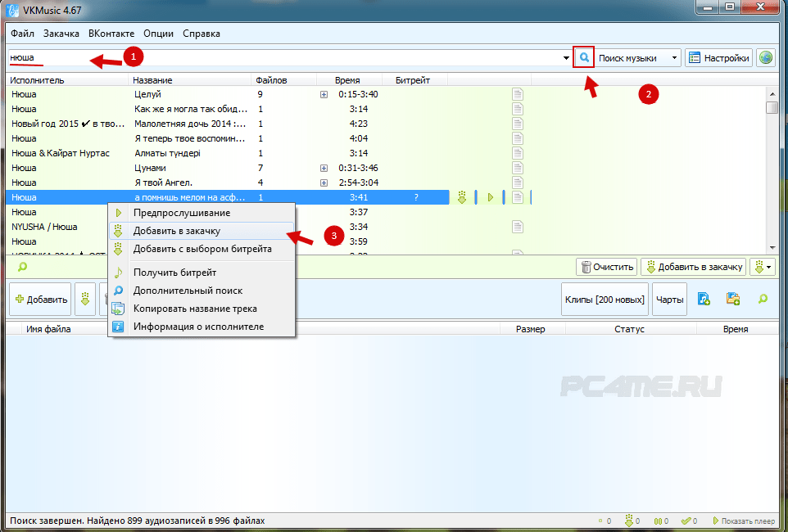The width and height of the screenshot is (788, 532).
Task: Expand the Цунами track file group
Action: 324,168
